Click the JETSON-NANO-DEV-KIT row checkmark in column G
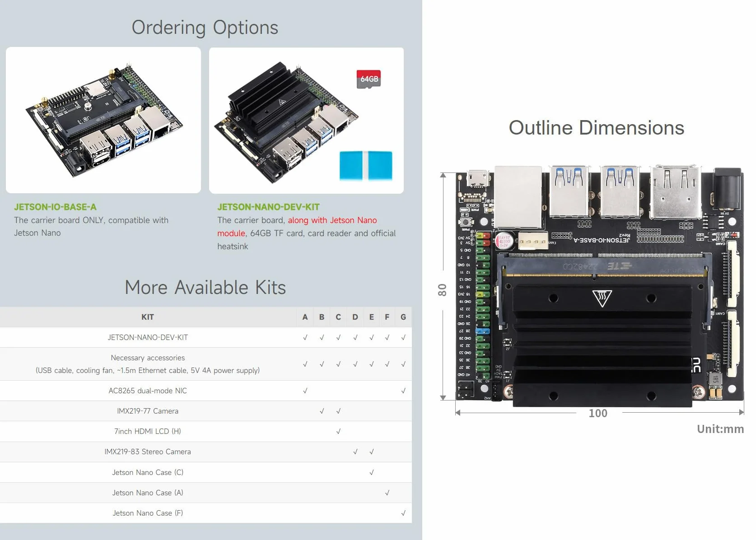The width and height of the screenshot is (756, 540). 403,337
